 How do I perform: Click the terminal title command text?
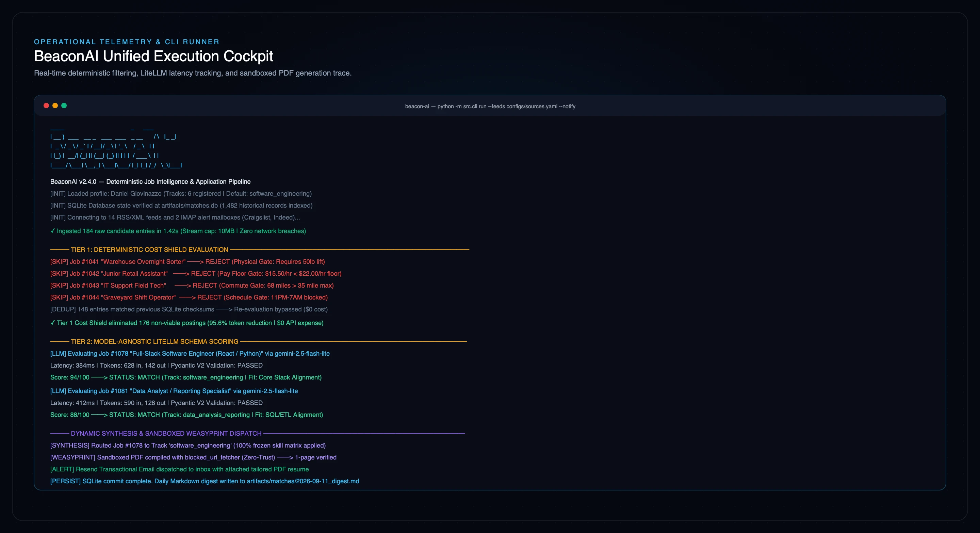(x=490, y=107)
